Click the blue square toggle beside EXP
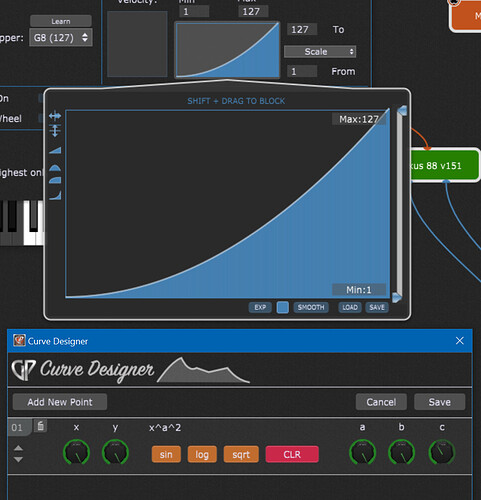This screenshot has width=481, height=500. [283, 307]
